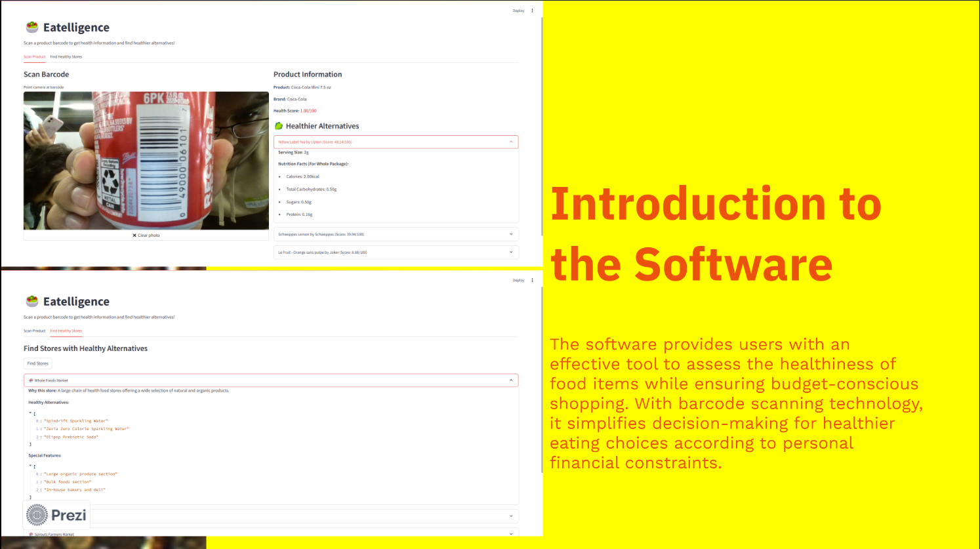This screenshot has width=980, height=549.
Task: Click the Health Score 1.00/100 value
Action: (308, 111)
